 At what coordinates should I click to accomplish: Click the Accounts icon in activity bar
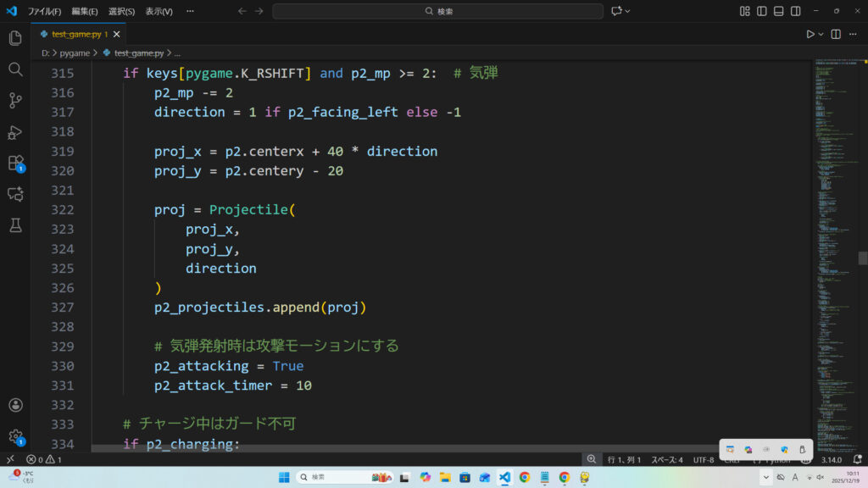[15, 406]
